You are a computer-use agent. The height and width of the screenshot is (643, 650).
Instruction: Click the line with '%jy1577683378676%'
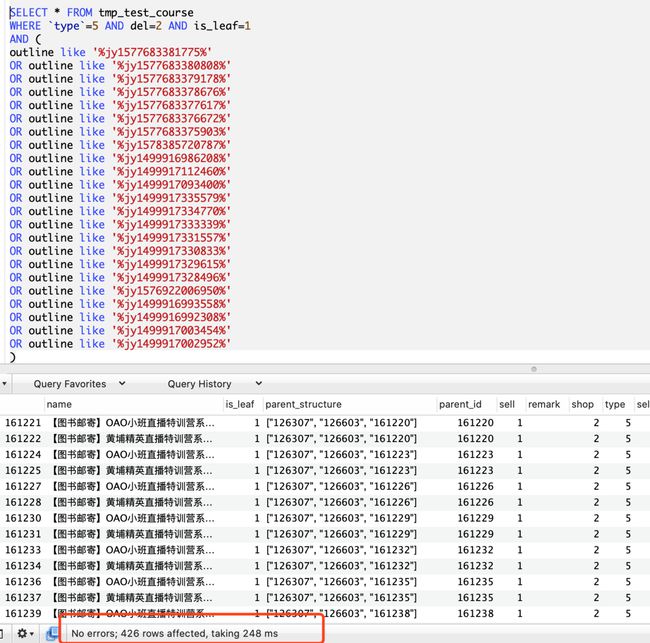(x=120, y=92)
